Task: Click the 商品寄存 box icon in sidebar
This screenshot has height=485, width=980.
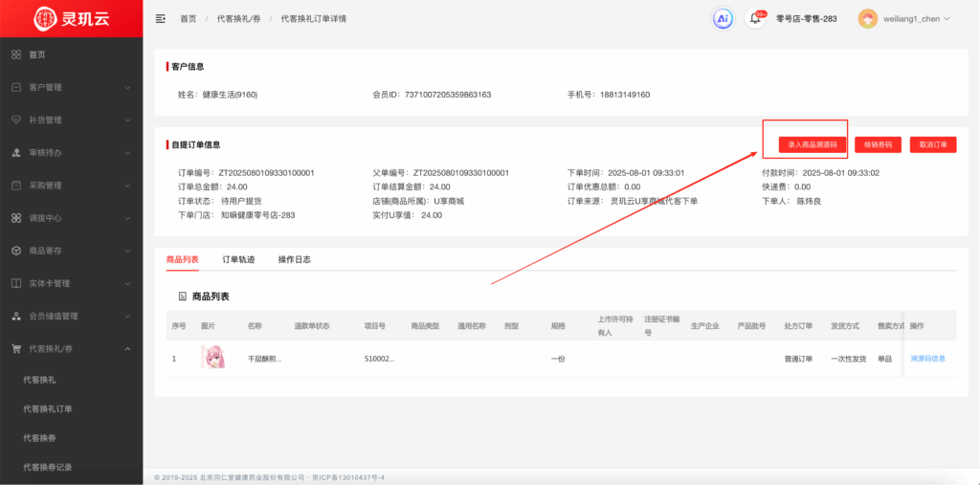Action: point(16,251)
